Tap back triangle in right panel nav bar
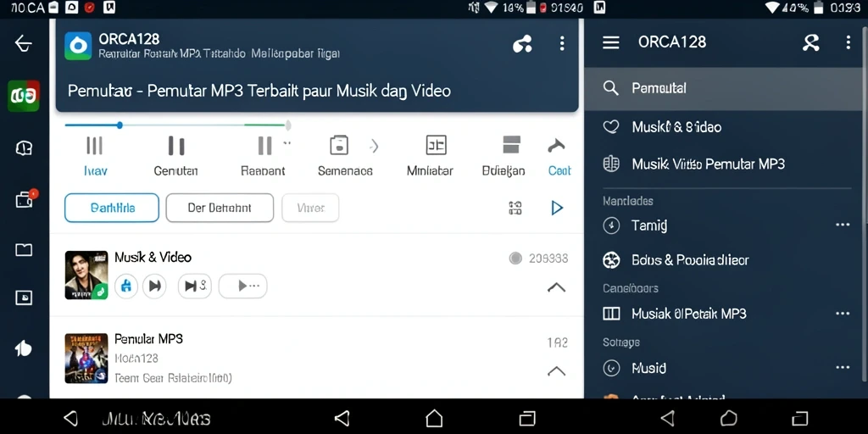868x434 pixels. tap(668, 418)
